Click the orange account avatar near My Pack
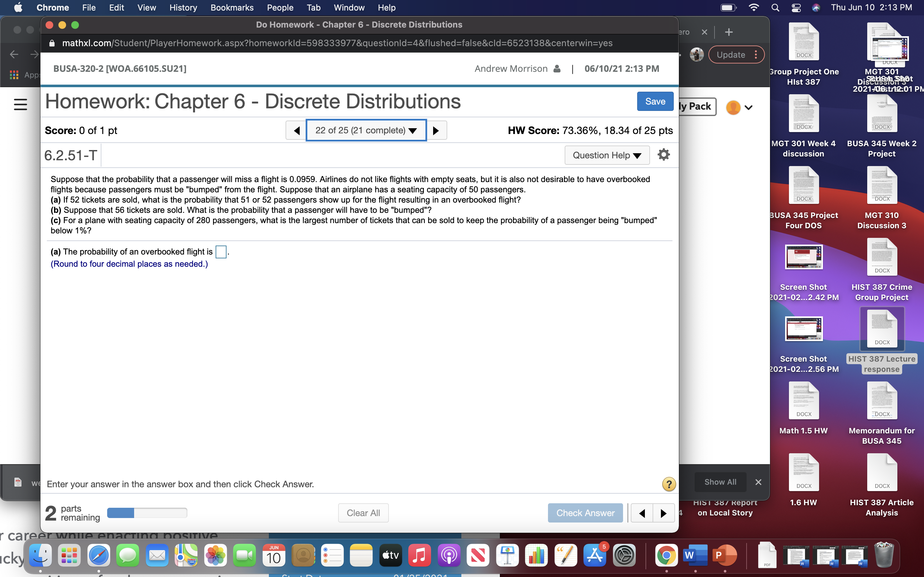924x577 pixels. pyautogui.click(x=733, y=107)
